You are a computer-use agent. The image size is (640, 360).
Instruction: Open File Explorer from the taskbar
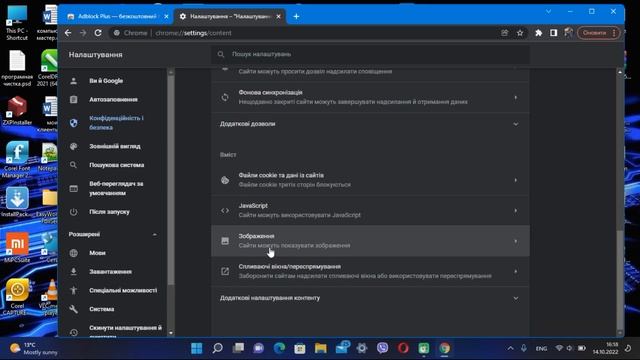pyautogui.click(x=320, y=348)
